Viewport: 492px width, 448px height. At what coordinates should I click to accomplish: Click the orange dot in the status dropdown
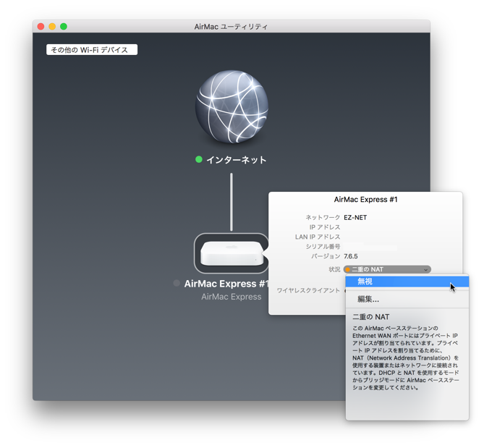tap(348, 270)
